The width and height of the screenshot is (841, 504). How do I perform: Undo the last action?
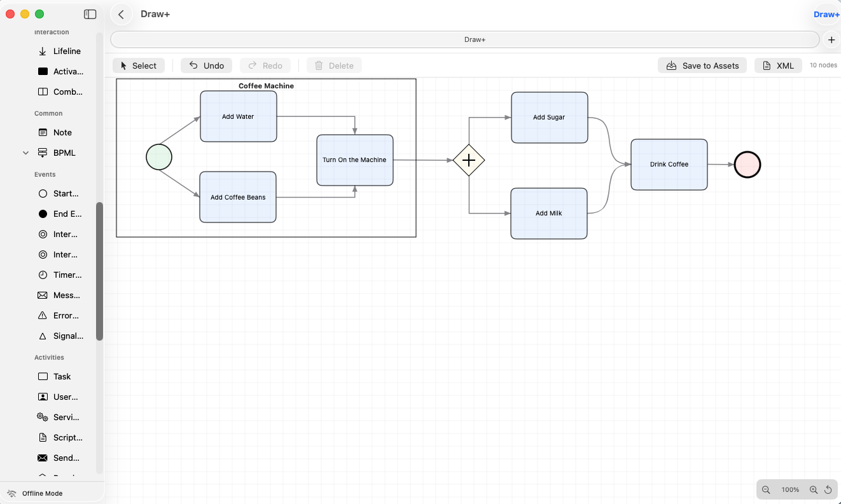[x=207, y=65]
